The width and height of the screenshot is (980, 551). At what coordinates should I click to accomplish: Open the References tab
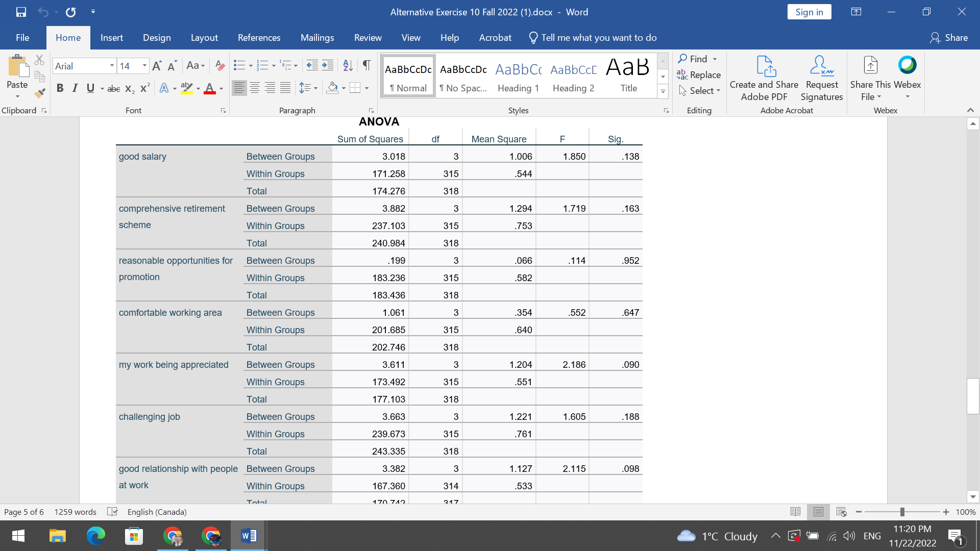[259, 38]
